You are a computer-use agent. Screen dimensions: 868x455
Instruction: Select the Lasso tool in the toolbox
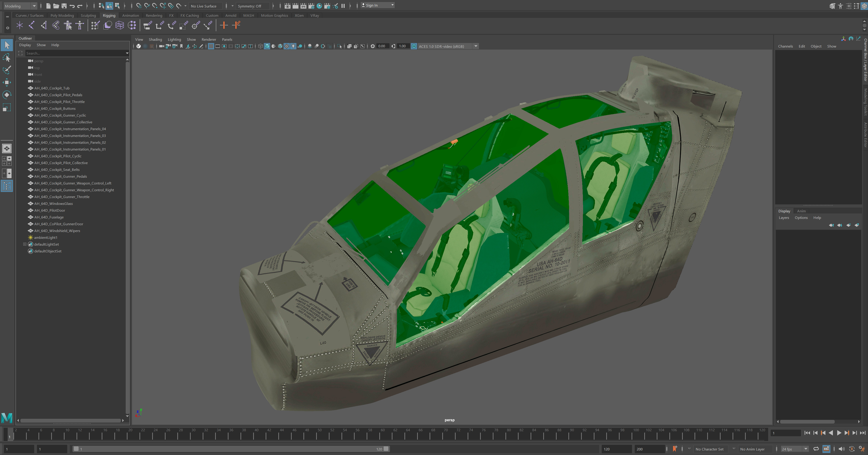7,58
